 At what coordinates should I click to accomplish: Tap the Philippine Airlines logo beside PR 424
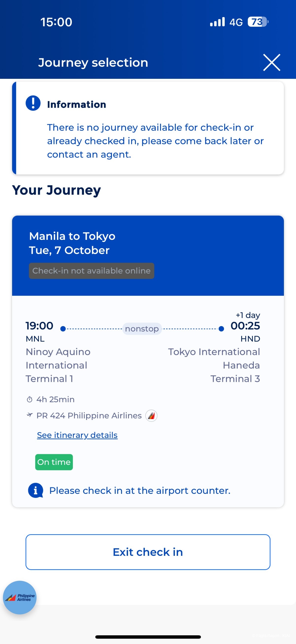(151, 415)
